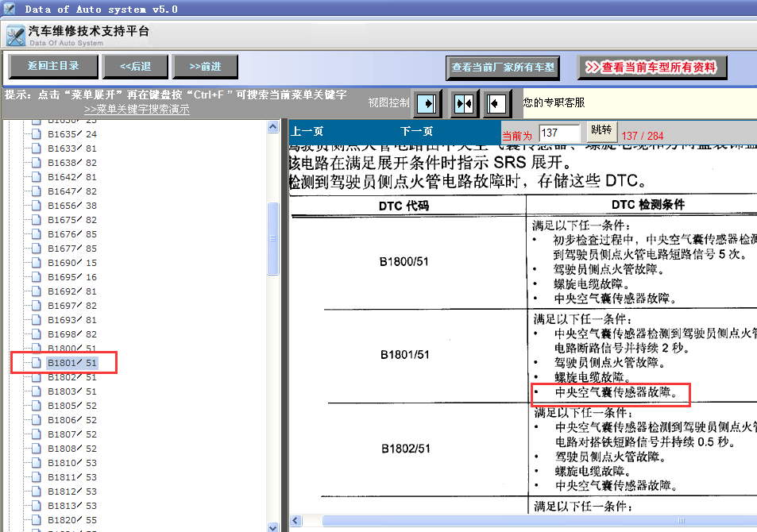Click document icon beside B1698/82
Image resolution: width=757 pixels, height=532 pixels.
click(x=37, y=334)
